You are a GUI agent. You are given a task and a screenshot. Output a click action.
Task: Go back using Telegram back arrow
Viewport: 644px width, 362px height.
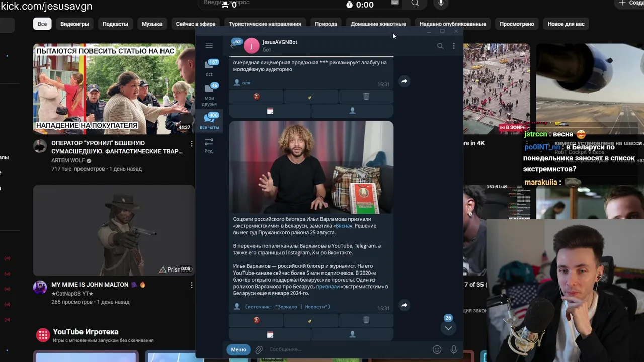(x=233, y=45)
